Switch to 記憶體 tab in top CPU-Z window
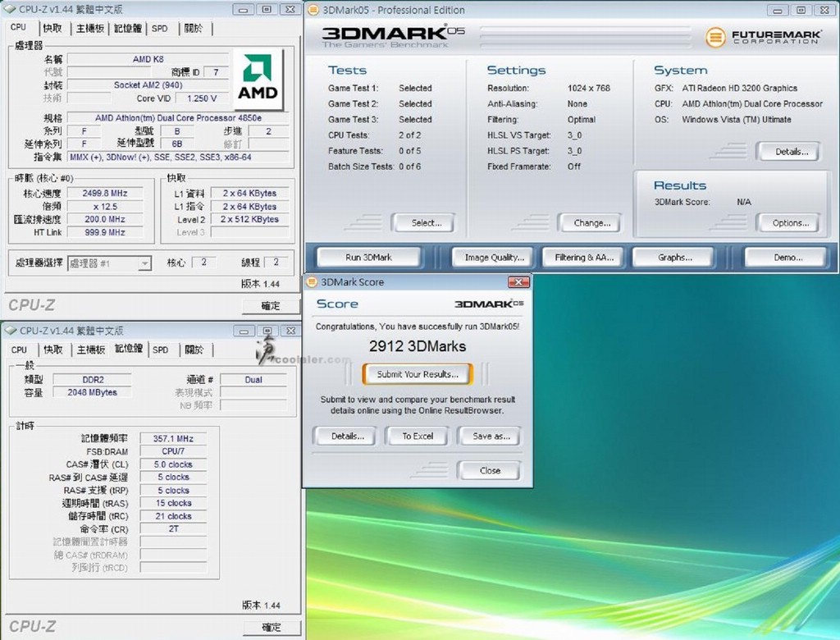The height and width of the screenshot is (640, 840). 127,29
